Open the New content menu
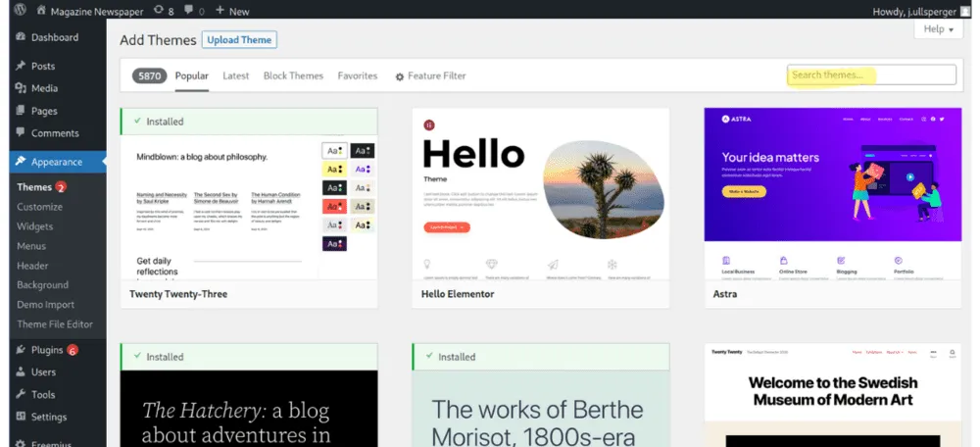 (232, 11)
